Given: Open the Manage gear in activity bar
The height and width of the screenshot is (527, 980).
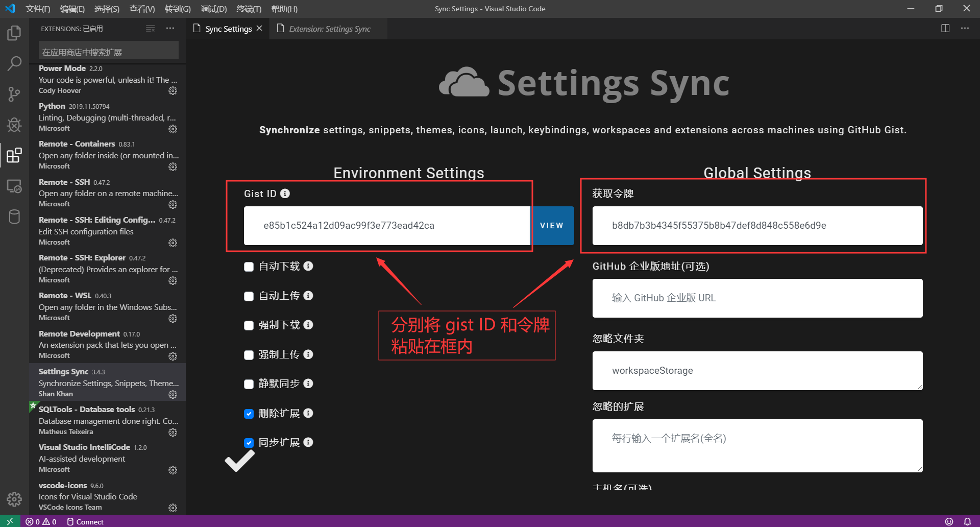Looking at the screenshot, I should tap(14, 499).
